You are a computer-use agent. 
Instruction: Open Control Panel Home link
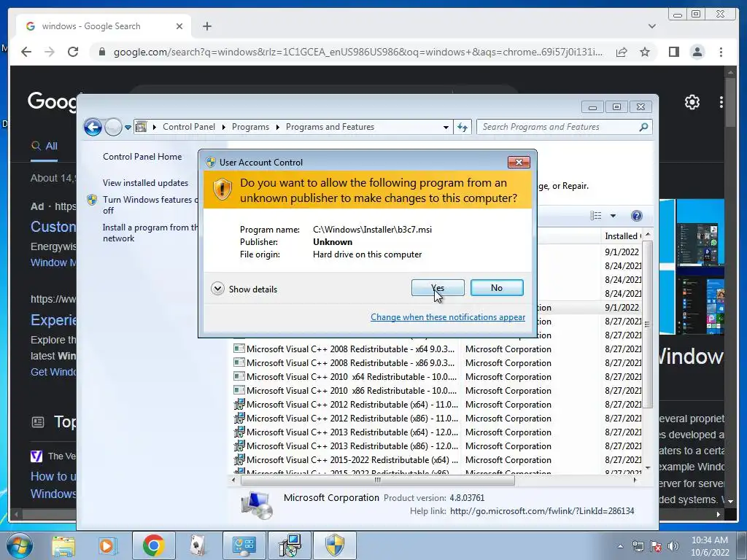pyautogui.click(x=142, y=157)
